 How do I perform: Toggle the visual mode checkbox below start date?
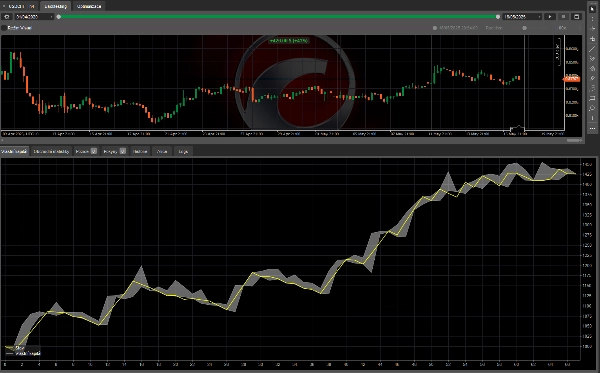tap(4, 28)
